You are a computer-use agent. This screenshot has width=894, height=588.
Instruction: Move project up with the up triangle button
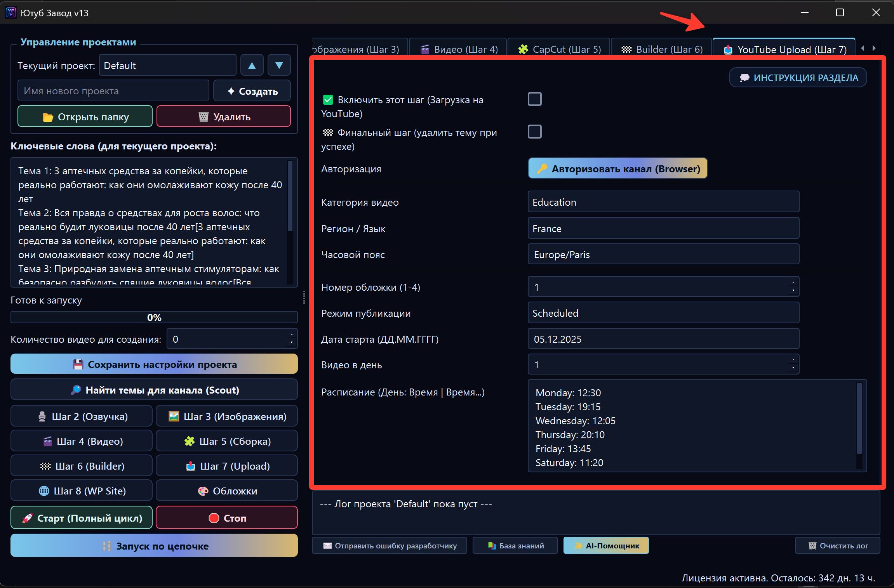(x=252, y=65)
